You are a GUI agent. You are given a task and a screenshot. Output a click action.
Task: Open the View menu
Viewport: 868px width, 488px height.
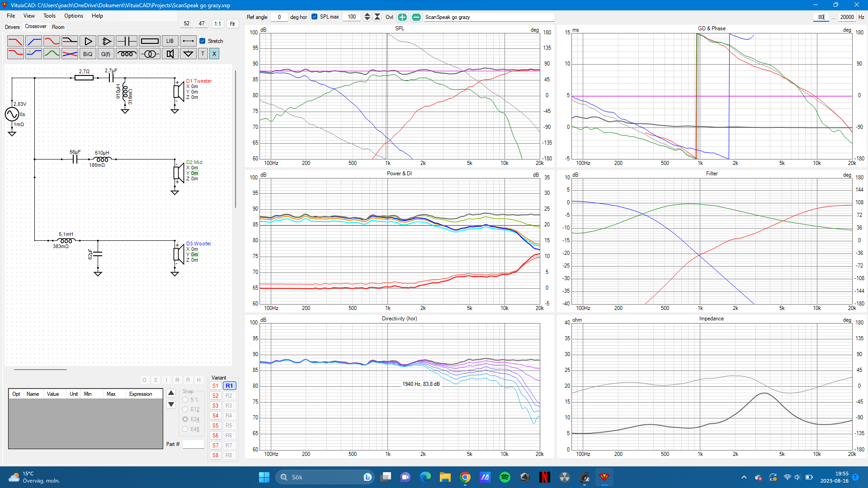point(29,16)
